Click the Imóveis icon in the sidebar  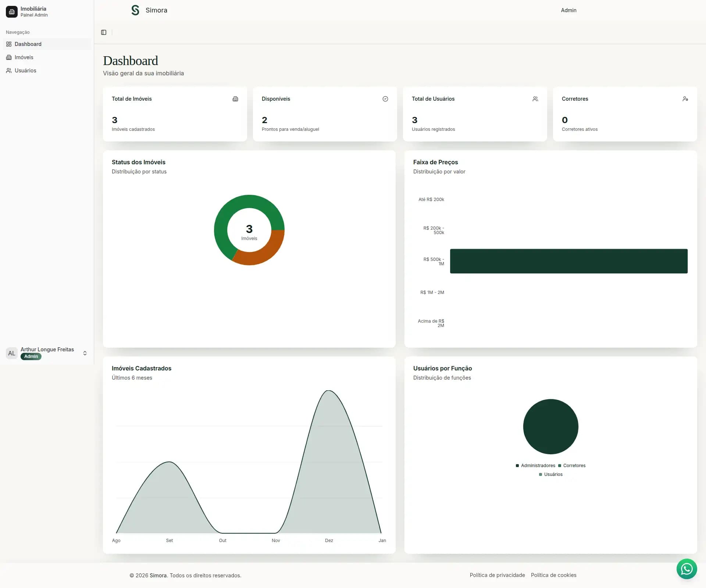(x=9, y=57)
